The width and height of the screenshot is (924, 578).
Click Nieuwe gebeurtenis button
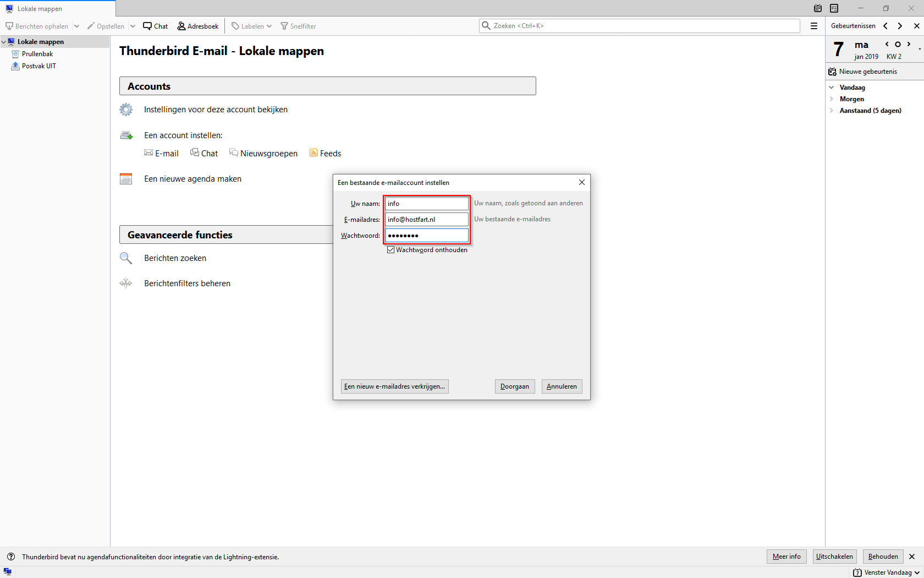(x=863, y=72)
